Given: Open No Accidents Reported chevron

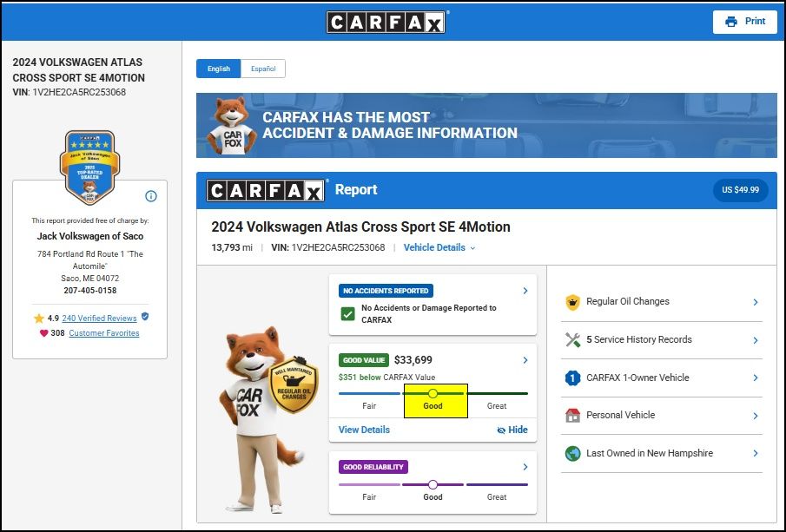Looking at the screenshot, I should [x=525, y=291].
